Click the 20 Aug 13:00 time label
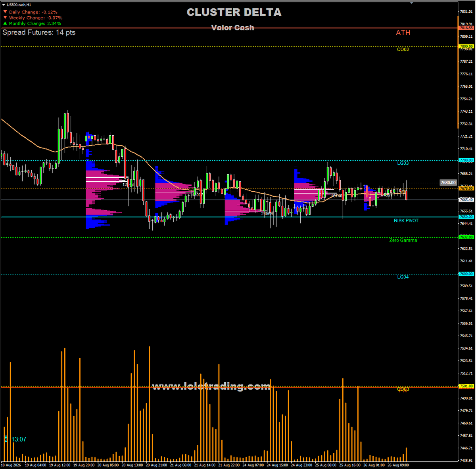Screen dimensions: 476x469 (132, 465)
